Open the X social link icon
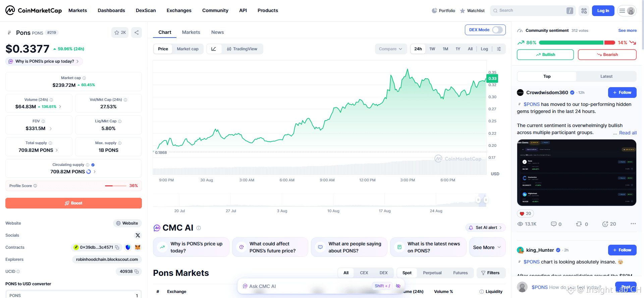644x298 pixels. click(138, 235)
